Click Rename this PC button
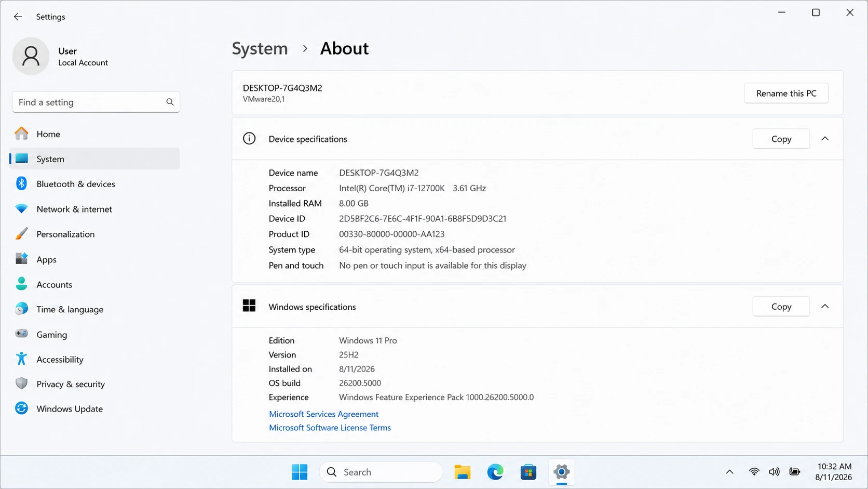Image resolution: width=868 pixels, height=489 pixels. [786, 93]
